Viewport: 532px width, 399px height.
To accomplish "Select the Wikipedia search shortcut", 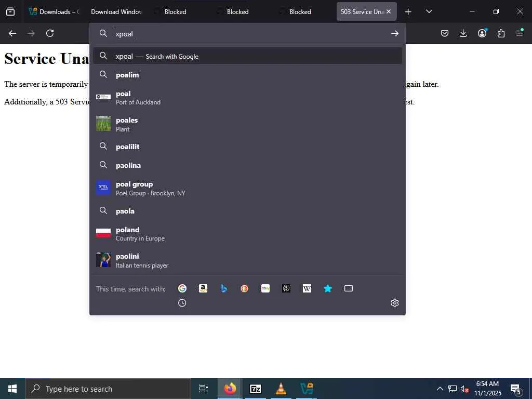I will pyautogui.click(x=307, y=288).
